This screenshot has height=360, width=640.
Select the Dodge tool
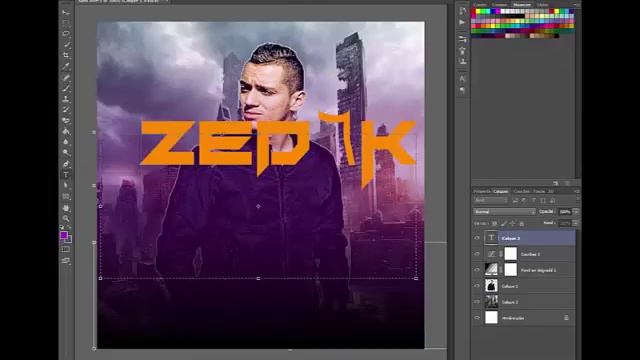tap(66, 153)
